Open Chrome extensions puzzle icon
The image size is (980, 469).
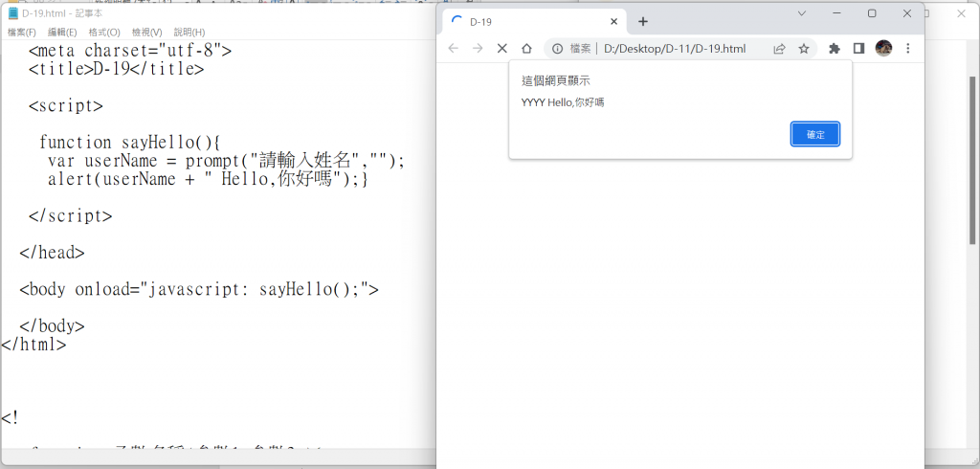(835, 48)
